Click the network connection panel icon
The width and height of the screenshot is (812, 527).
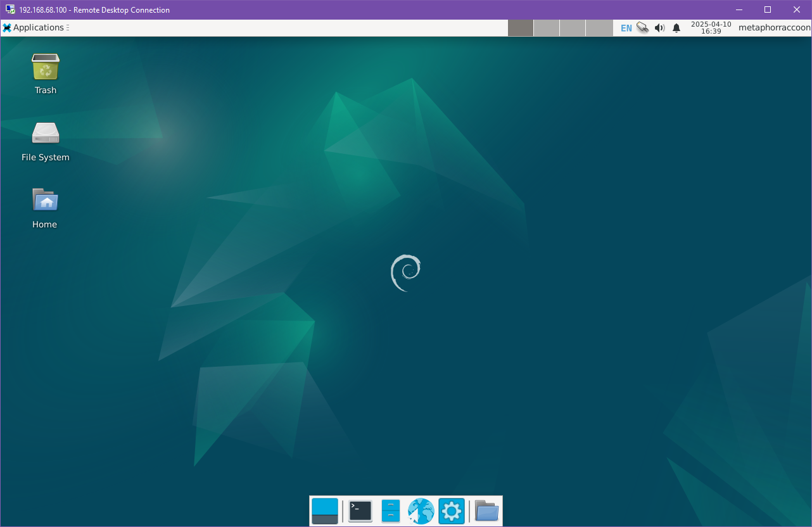[x=643, y=28]
